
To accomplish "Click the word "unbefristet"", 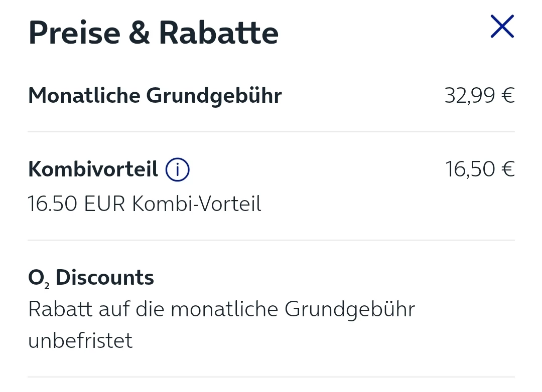I will pyautogui.click(x=80, y=341).
